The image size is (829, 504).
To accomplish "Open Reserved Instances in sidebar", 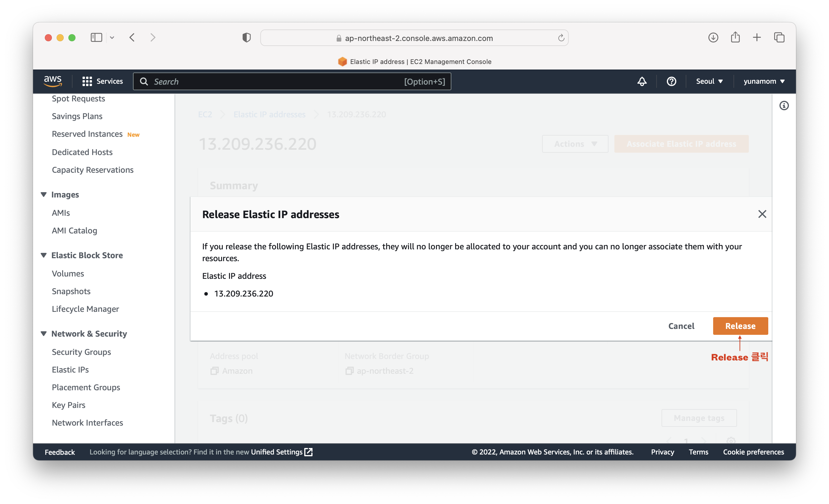I will (x=87, y=134).
